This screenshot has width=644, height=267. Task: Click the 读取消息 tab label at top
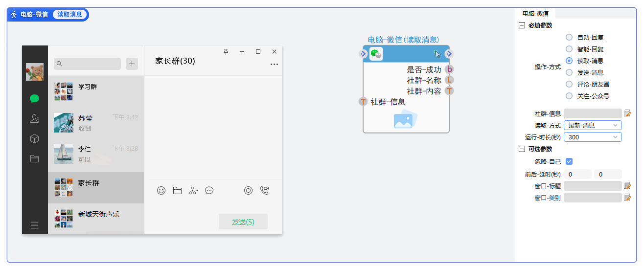coord(70,15)
